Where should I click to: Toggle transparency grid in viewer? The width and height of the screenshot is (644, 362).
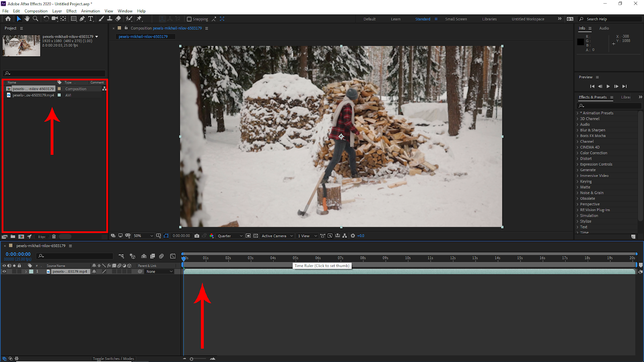point(256,236)
